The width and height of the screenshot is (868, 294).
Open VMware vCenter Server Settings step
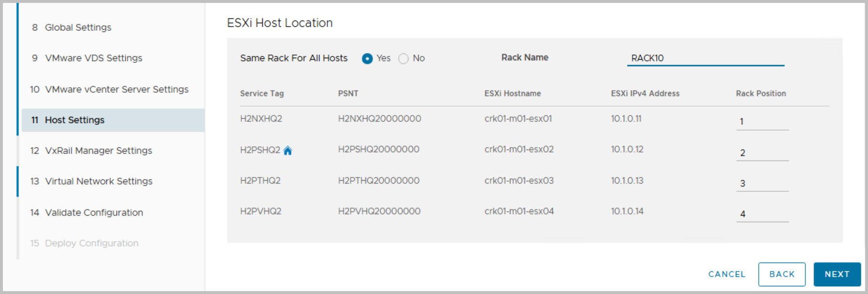click(x=117, y=89)
